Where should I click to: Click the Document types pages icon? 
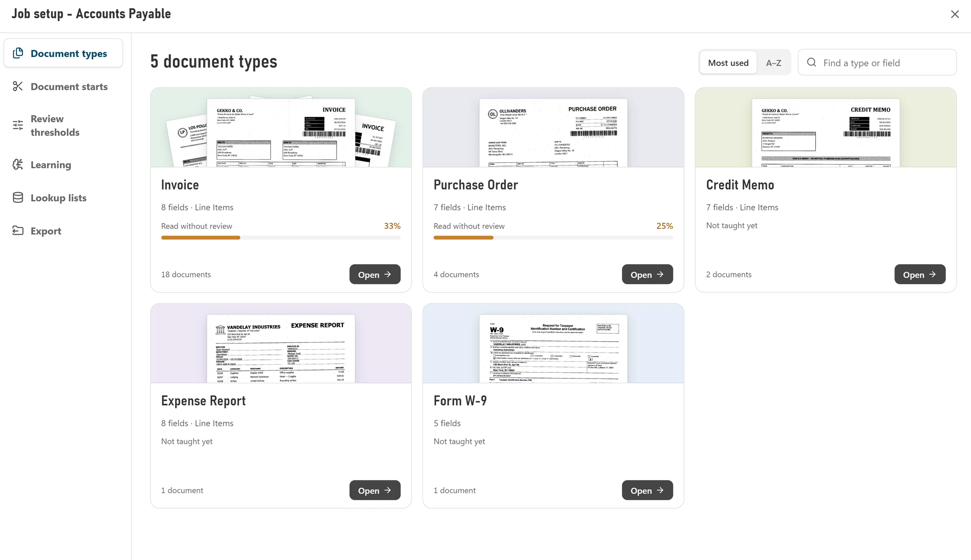click(18, 53)
